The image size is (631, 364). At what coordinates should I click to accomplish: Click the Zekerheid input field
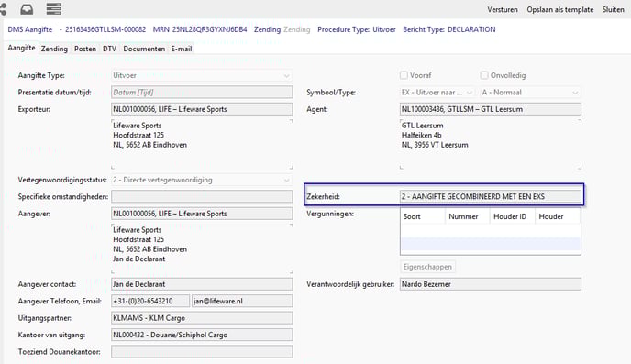[491, 197]
